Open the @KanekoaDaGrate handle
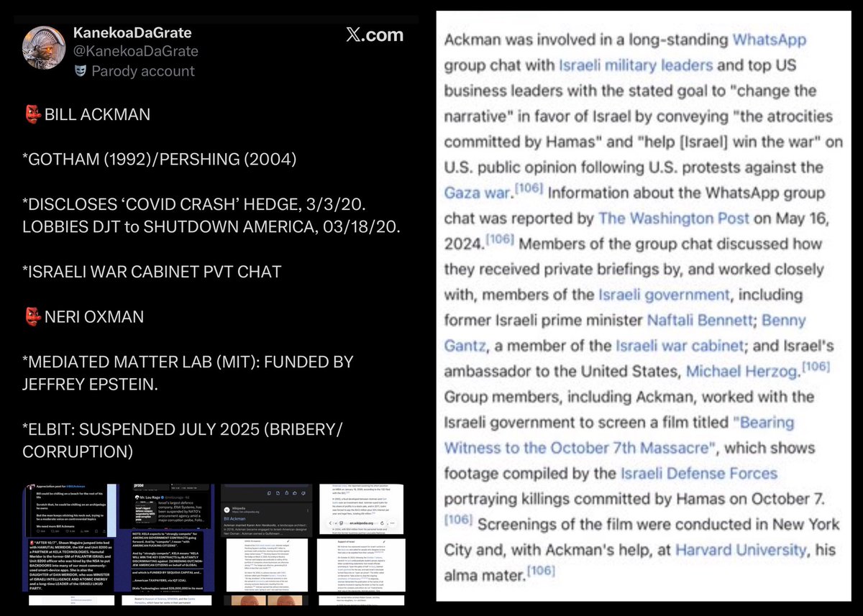Screen dimensions: 863x616 tap(135, 52)
